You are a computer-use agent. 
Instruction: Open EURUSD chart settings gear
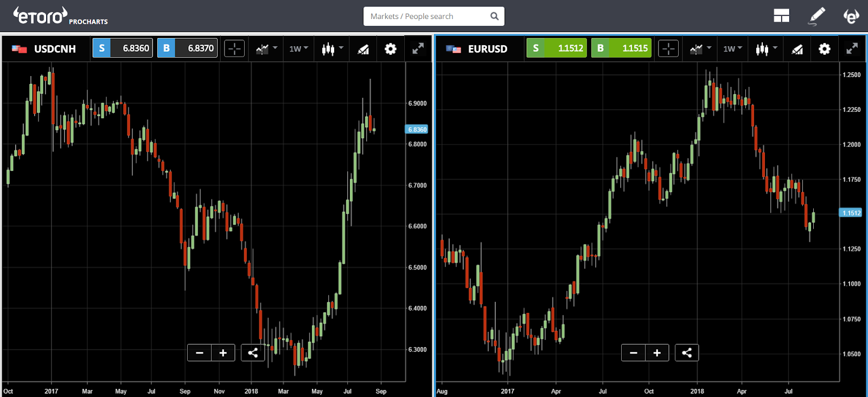click(824, 49)
